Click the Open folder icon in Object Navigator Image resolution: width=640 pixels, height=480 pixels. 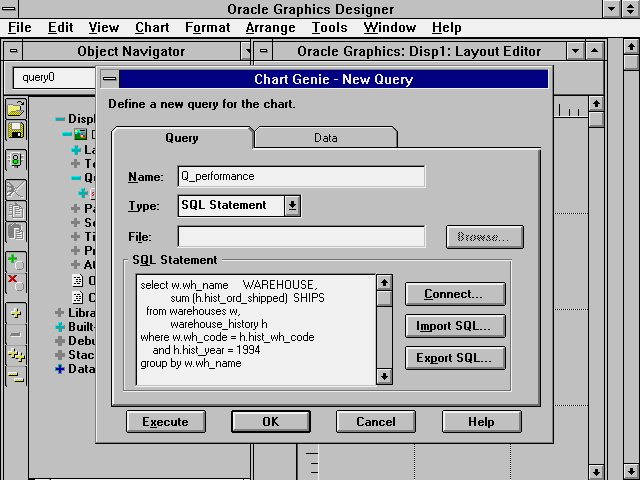[x=15, y=109]
